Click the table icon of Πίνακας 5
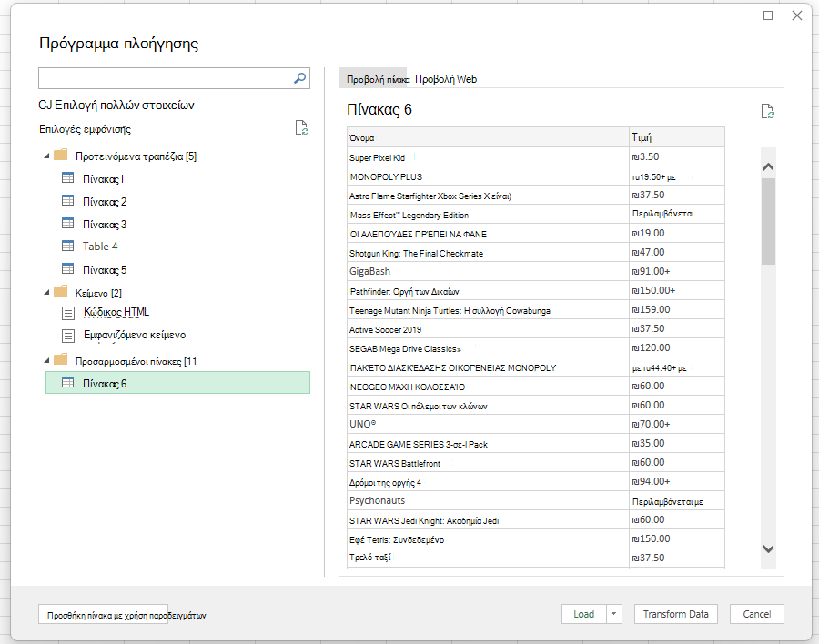Image resolution: width=819 pixels, height=644 pixels. (68, 269)
